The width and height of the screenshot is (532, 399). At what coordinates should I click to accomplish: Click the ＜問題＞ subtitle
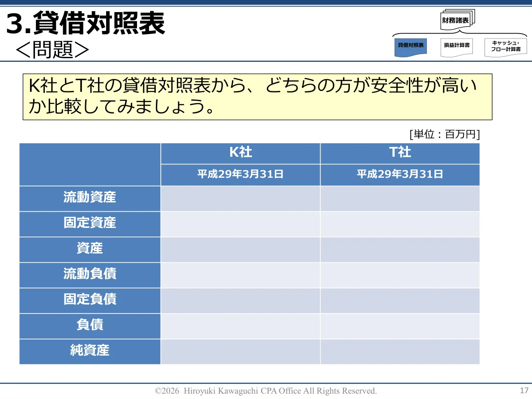pyautogui.click(x=52, y=50)
